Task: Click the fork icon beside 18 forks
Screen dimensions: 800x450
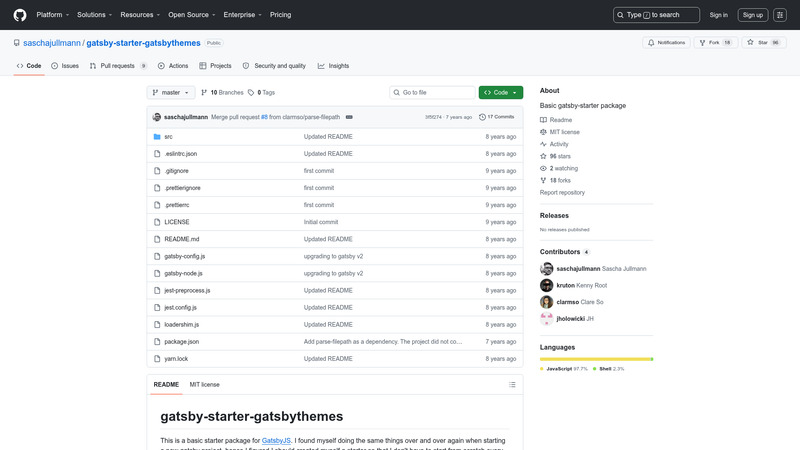Action: point(543,181)
